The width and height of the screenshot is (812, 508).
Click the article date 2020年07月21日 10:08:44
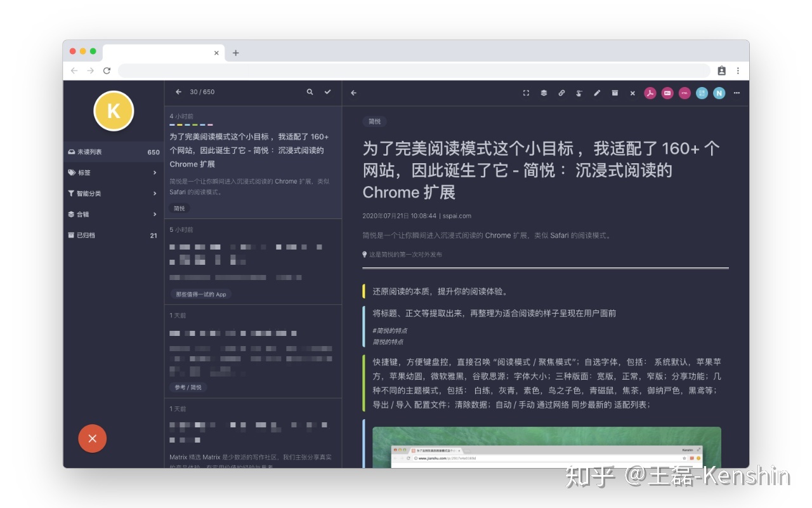tap(400, 216)
